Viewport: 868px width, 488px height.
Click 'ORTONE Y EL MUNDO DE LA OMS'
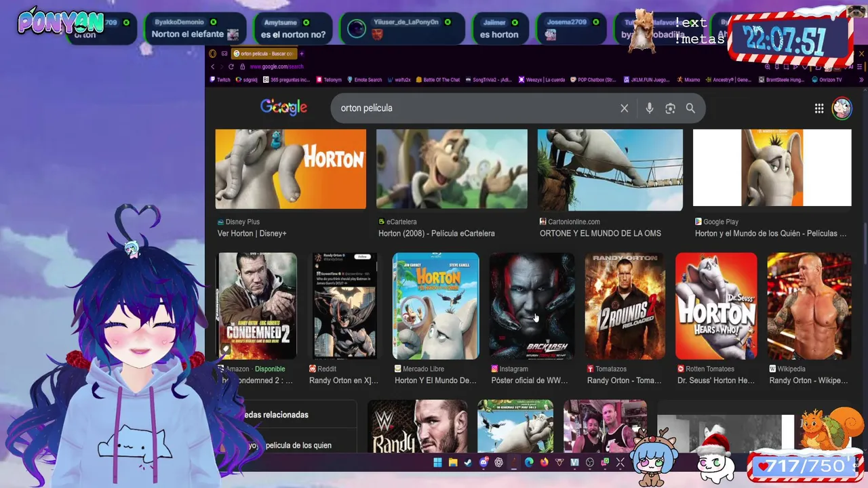tap(600, 233)
